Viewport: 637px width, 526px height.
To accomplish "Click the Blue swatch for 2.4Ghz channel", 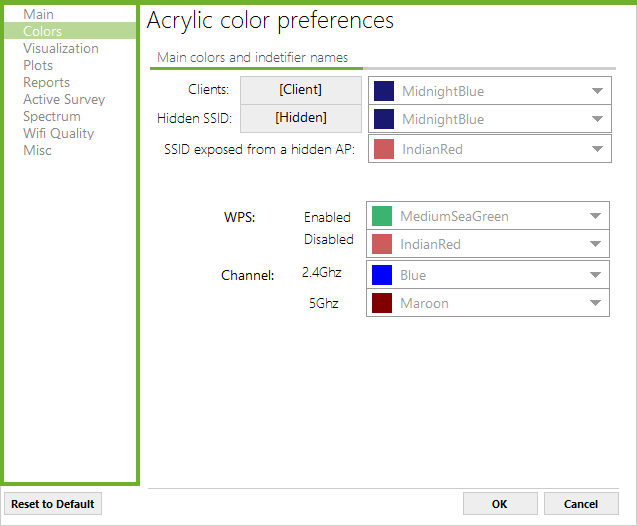I will (381, 275).
